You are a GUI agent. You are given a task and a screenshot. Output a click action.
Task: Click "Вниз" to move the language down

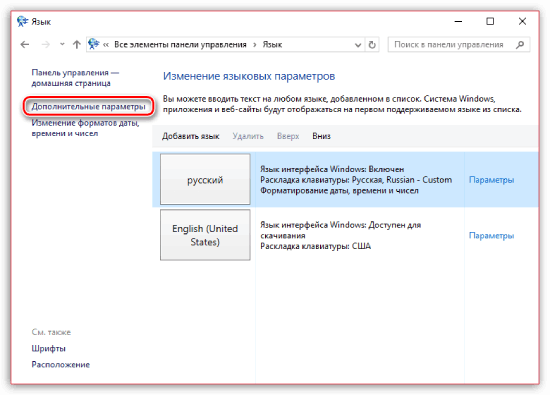tap(321, 136)
